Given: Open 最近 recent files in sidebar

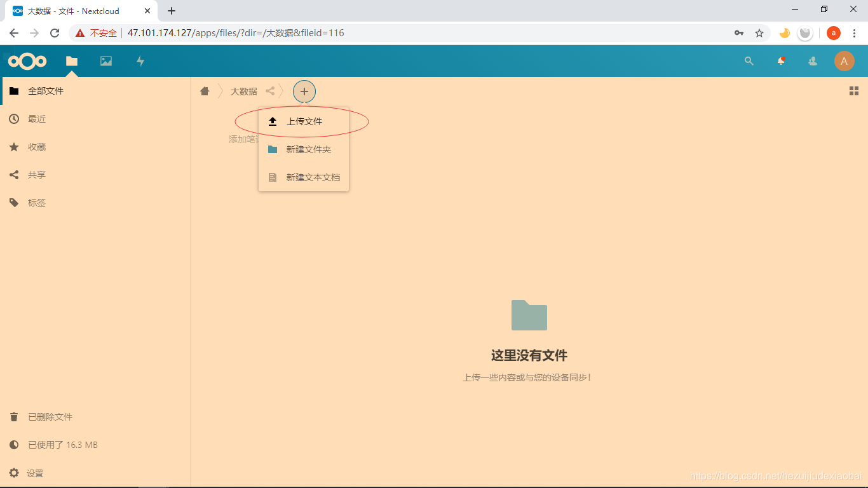Looking at the screenshot, I should coord(95,119).
